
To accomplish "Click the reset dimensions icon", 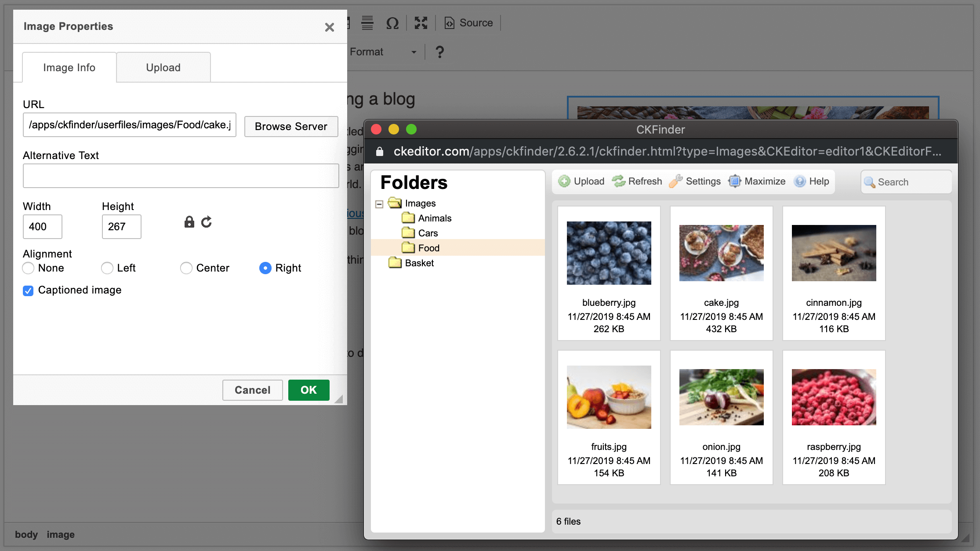I will [x=206, y=221].
